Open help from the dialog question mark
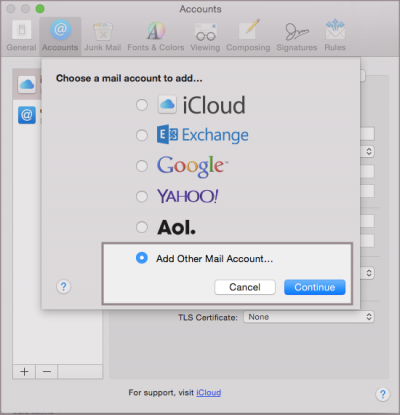 pyautogui.click(x=63, y=286)
